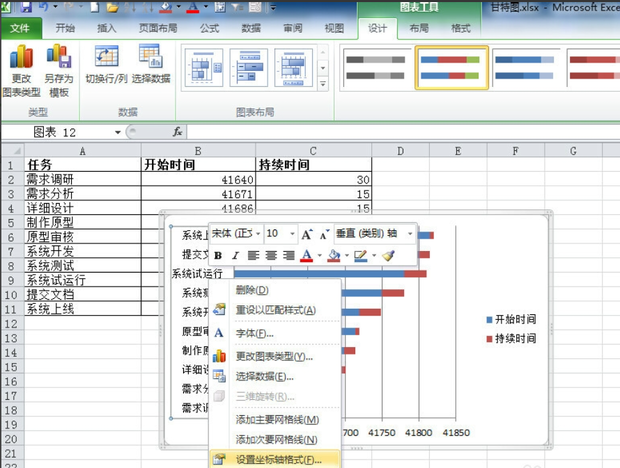The width and height of the screenshot is (620, 468).
Task: Click the shrink font icon
Action: (324, 234)
